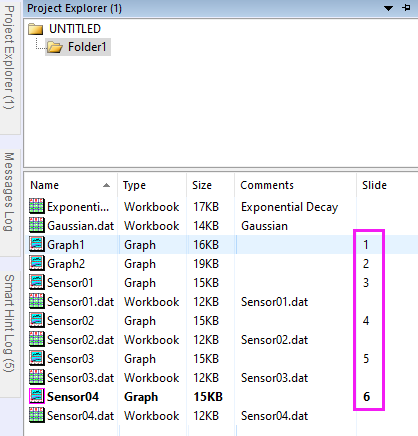Select the Sensor04.dat name in Name column
This screenshot has height=436, width=418.
[81, 416]
